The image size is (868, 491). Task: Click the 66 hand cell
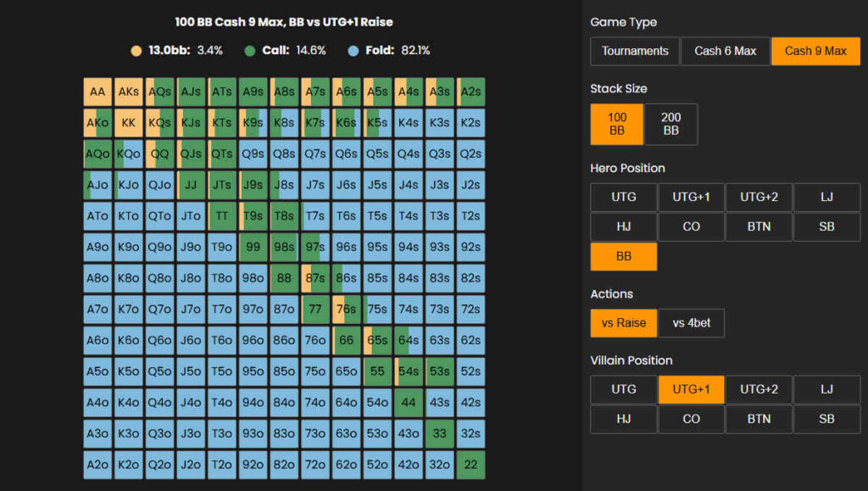[346, 340]
